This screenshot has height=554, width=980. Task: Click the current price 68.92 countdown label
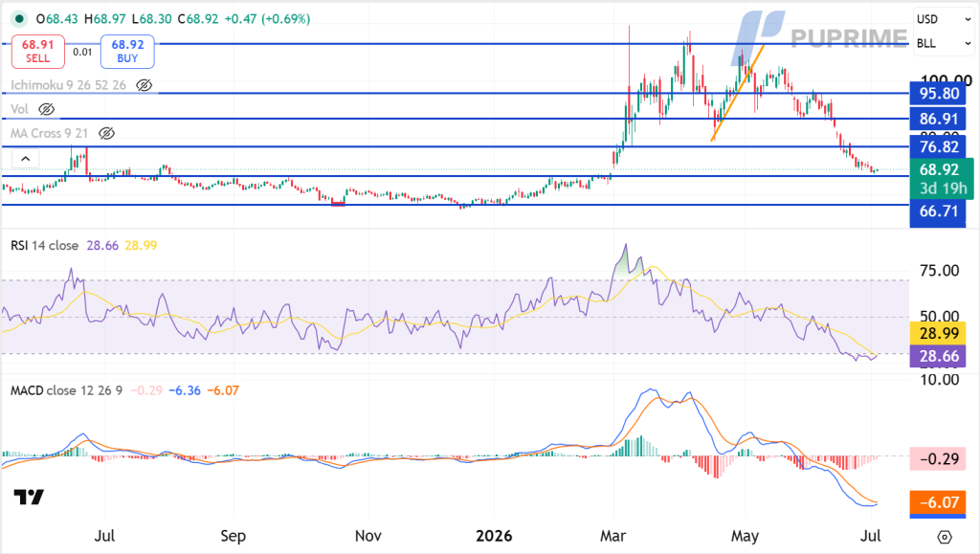942,179
